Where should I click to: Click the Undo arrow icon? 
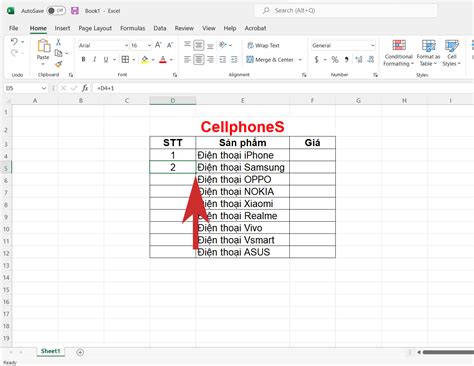pos(14,42)
